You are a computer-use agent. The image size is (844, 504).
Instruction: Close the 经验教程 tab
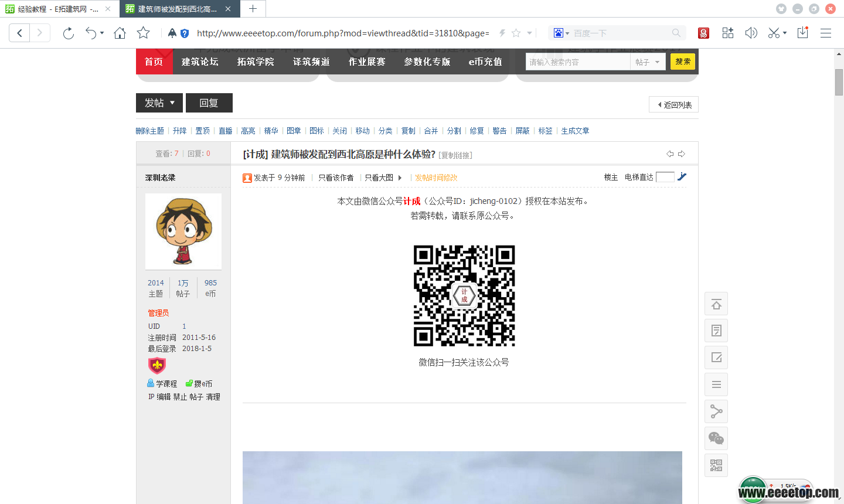click(108, 9)
